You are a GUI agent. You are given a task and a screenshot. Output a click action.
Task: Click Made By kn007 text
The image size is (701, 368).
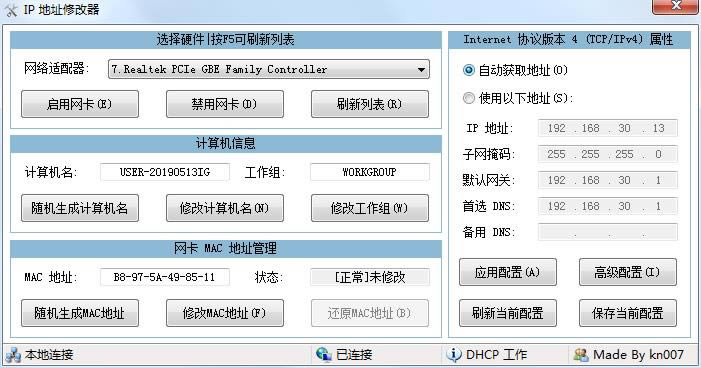point(638,355)
